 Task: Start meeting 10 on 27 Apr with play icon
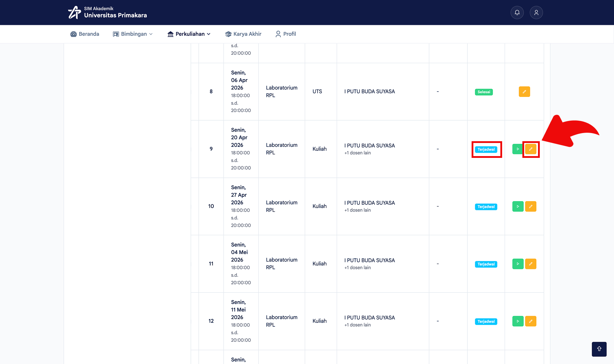pos(518,206)
